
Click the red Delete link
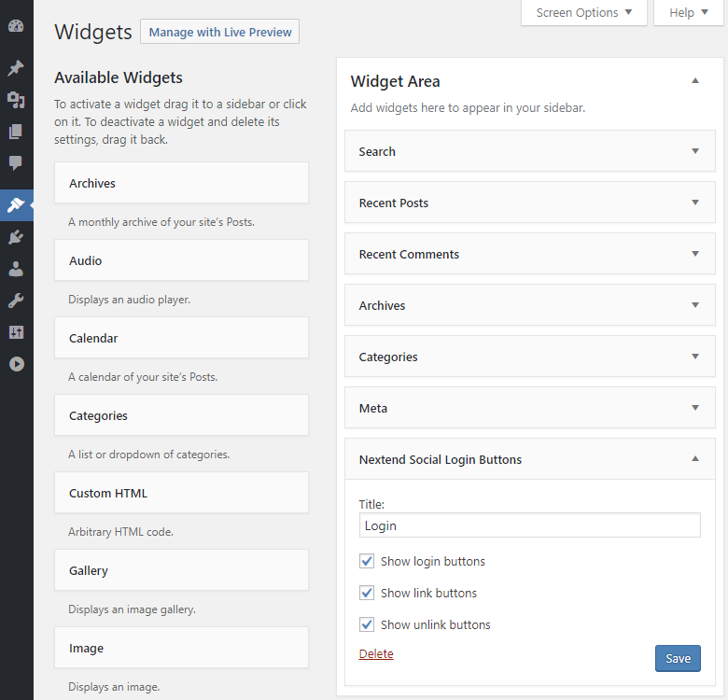(376, 654)
